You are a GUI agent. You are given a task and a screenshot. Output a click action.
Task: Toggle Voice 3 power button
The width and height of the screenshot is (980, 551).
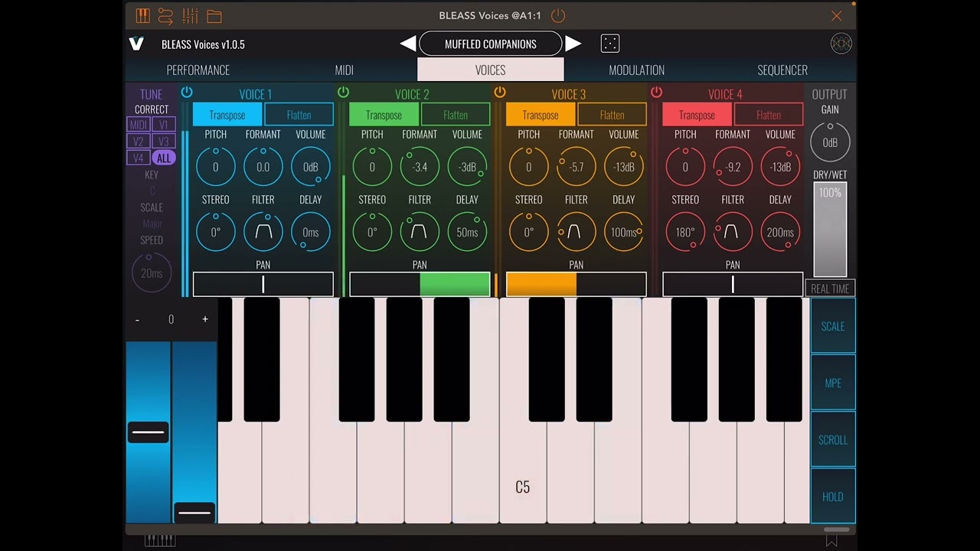coord(500,93)
